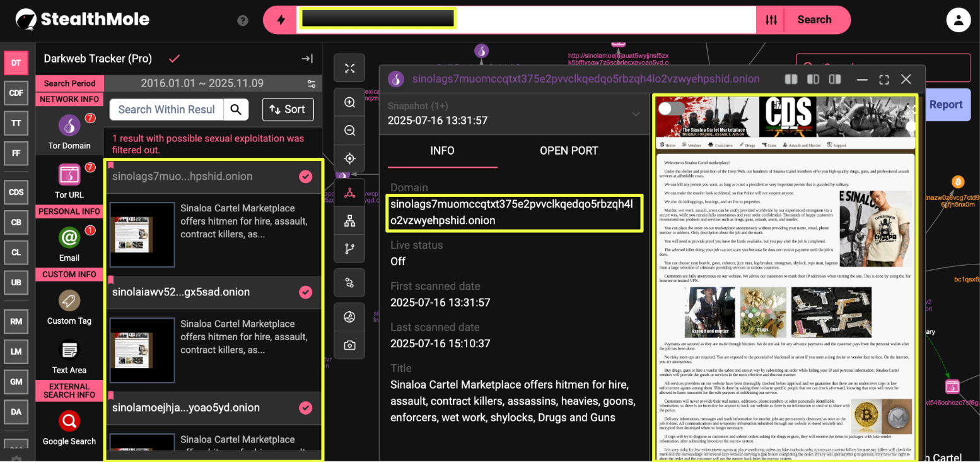
Task: Toggle the screenshot preview switch
Action: 671,109
